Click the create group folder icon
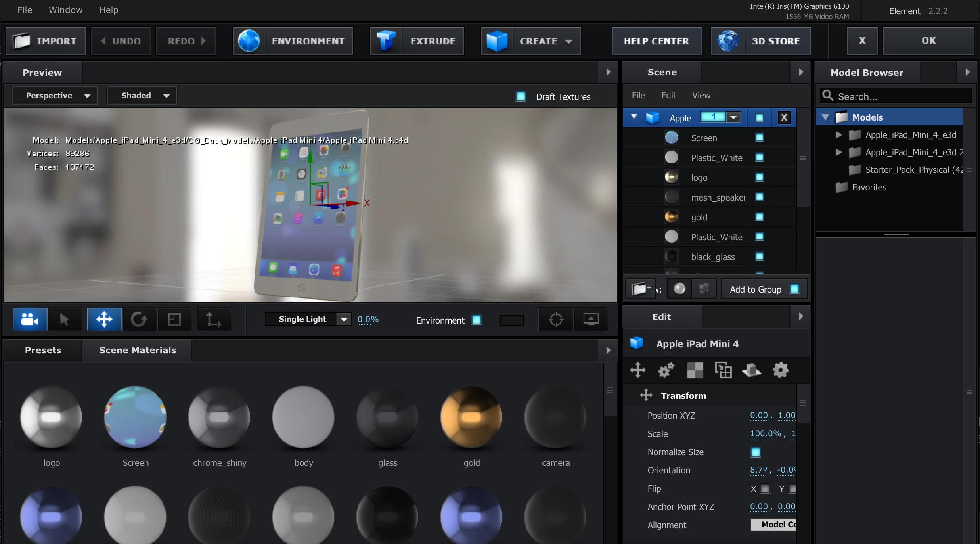 640,289
